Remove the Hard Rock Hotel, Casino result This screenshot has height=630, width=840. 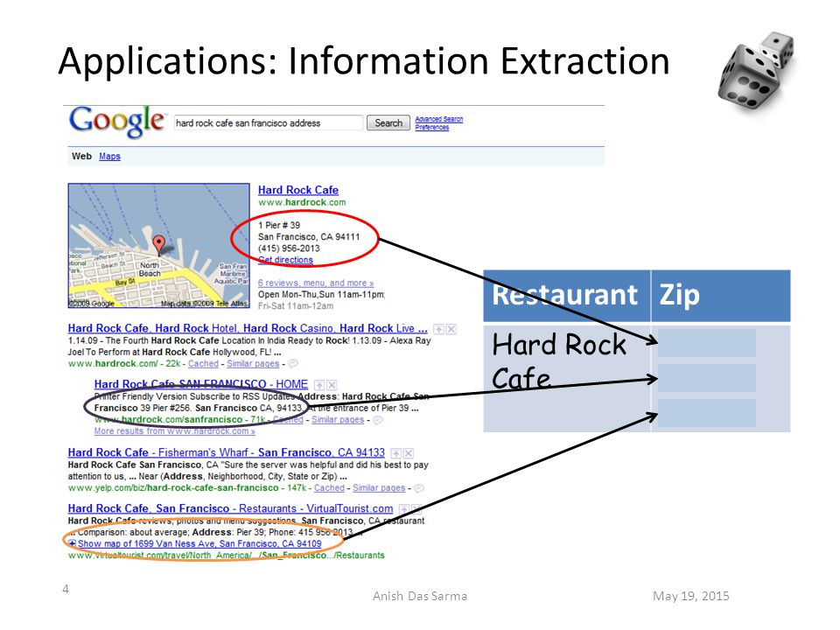pos(451,329)
